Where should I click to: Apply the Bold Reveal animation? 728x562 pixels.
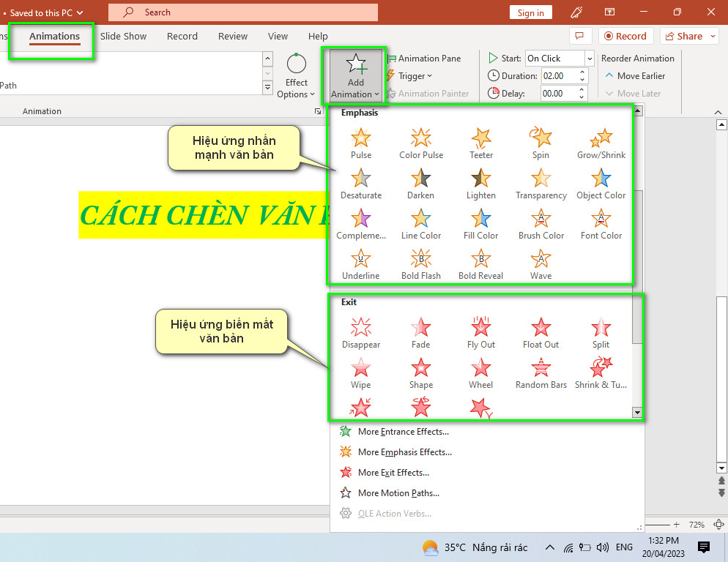481,264
